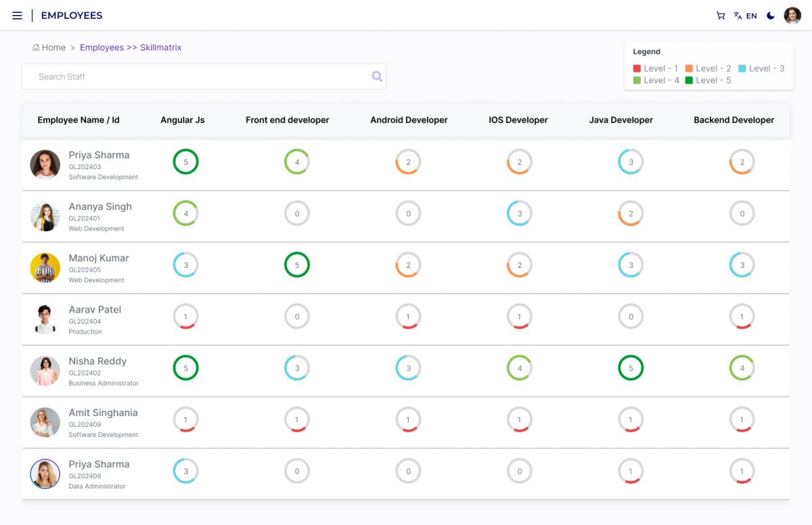
Task: Click the Backend Developer column header
Action: point(734,120)
